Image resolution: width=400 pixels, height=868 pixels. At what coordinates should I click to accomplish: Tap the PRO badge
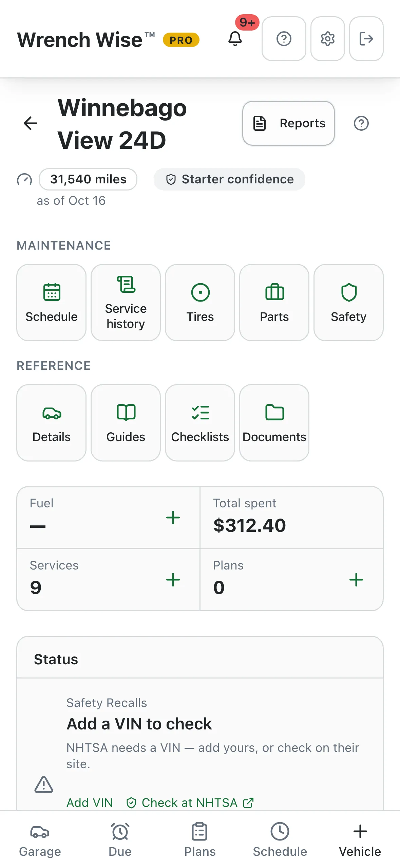(181, 40)
